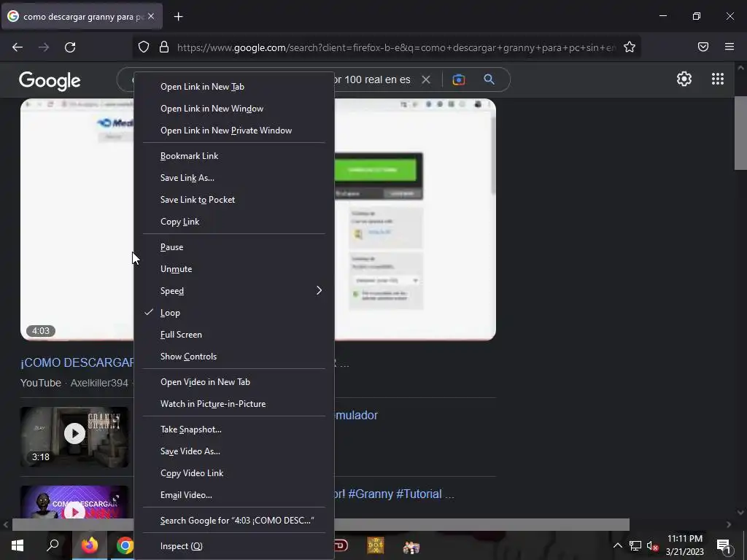Open the DOS-style game taskbar icon
Screen dimensions: 747x560
[376, 545]
